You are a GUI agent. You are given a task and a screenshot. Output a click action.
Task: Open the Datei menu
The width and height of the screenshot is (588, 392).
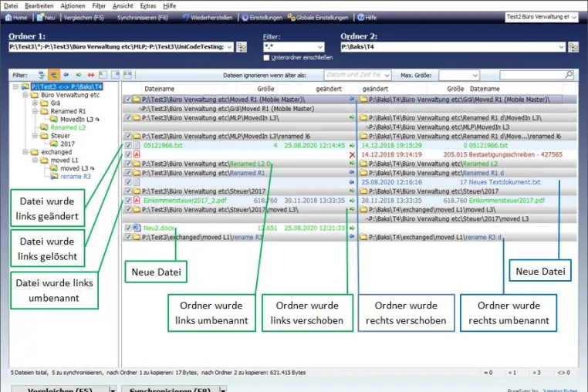pyautogui.click(x=11, y=6)
